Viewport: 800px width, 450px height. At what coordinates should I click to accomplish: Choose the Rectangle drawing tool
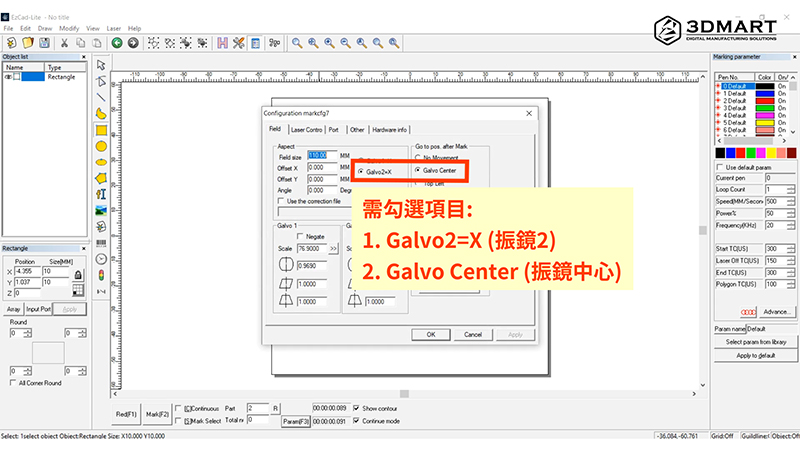tap(101, 130)
